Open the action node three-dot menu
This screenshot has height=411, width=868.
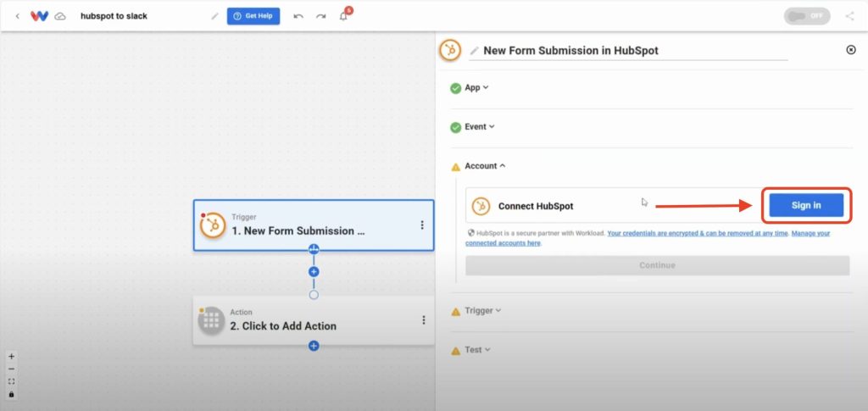point(424,320)
